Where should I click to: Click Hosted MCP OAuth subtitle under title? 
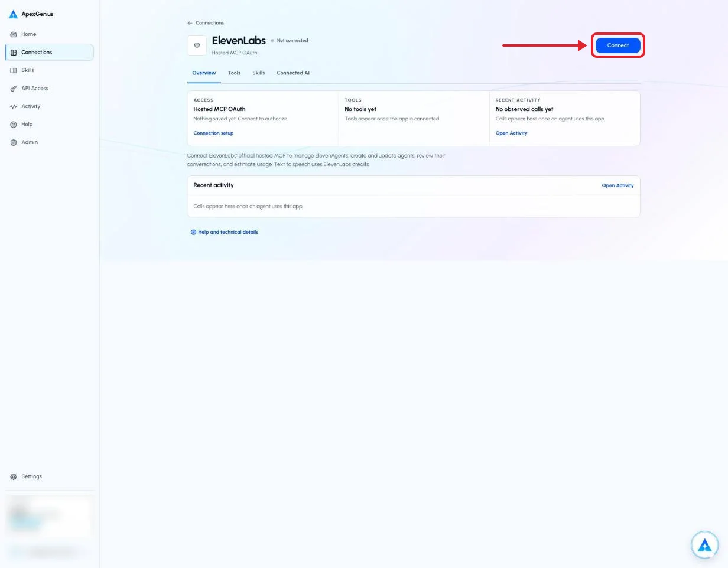tap(235, 53)
